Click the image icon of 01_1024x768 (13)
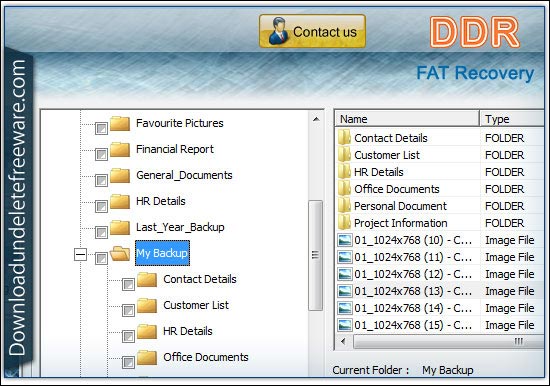Viewport: 550px width, 386px height. (x=344, y=291)
